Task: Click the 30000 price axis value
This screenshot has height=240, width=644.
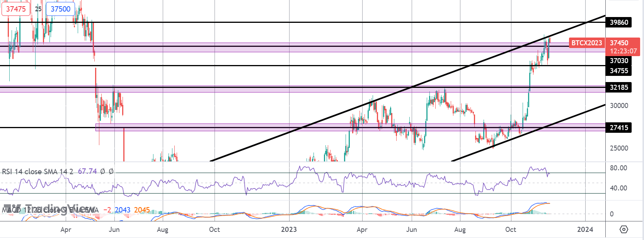Action: pyautogui.click(x=619, y=105)
